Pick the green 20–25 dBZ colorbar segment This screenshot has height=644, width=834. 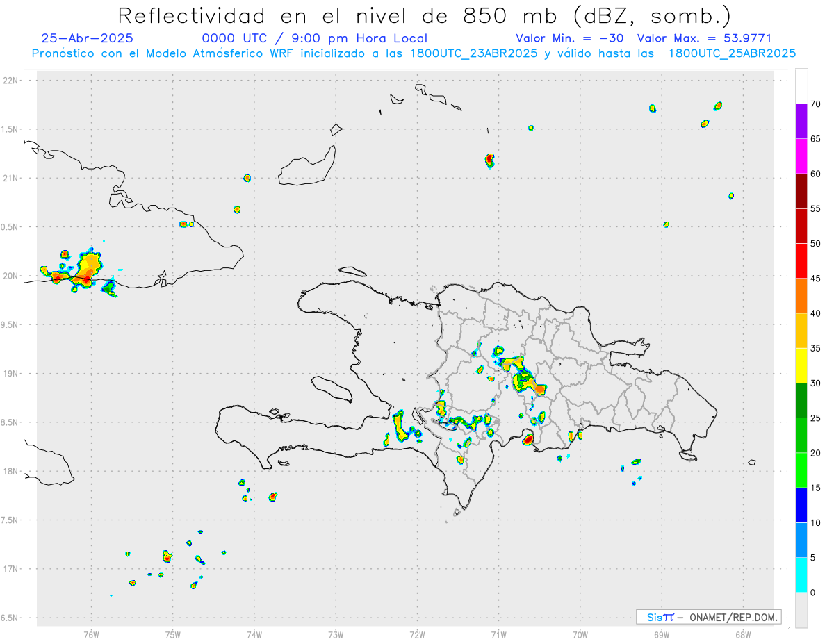click(x=801, y=436)
